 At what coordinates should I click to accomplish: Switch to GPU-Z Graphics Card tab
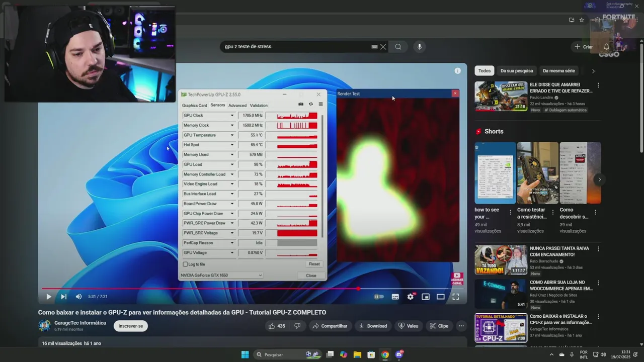pos(194,106)
